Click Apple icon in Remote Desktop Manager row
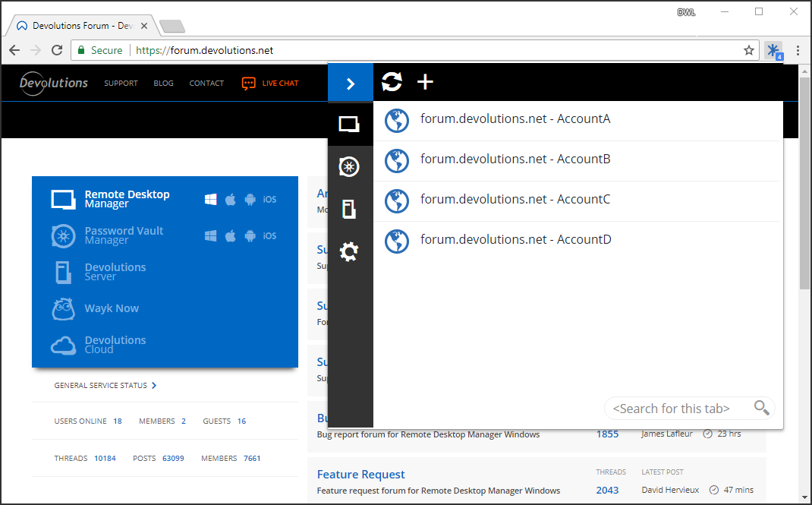 (x=231, y=200)
